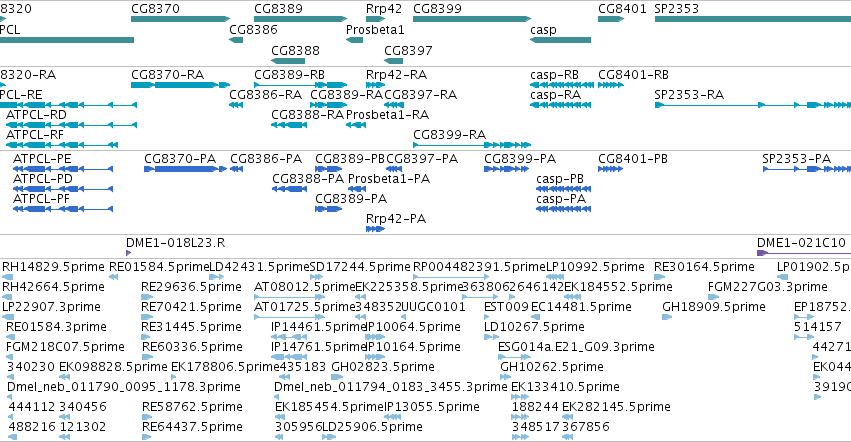The height and width of the screenshot is (442, 851).
Task: Click the RE70421.5prime EST label
Action: (x=192, y=307)
